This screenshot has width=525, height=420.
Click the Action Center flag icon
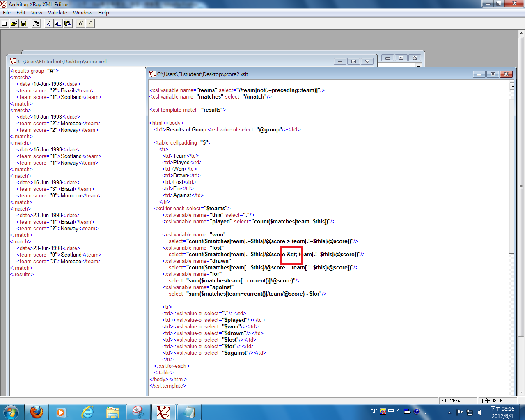tap(459, 412)
